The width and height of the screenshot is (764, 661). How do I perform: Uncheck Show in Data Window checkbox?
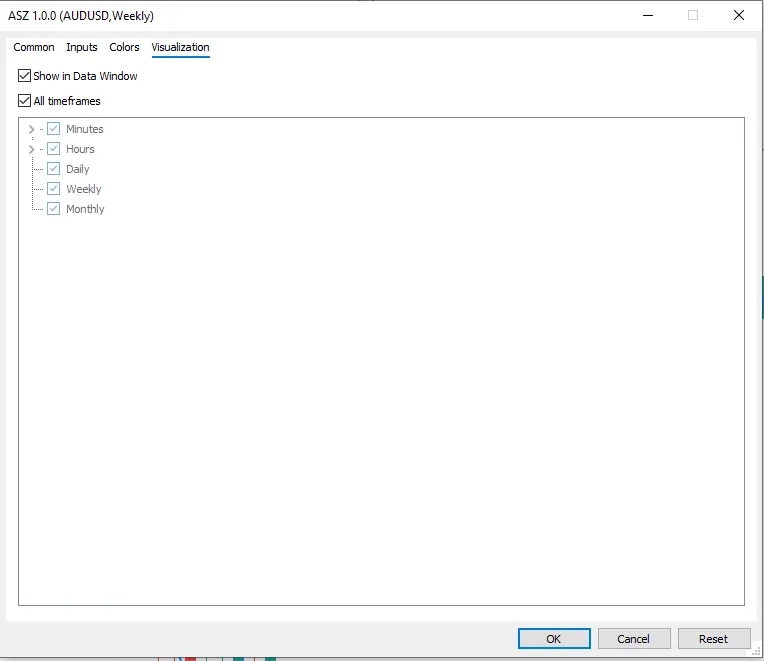pyautogui.click(x=24, y=76)
